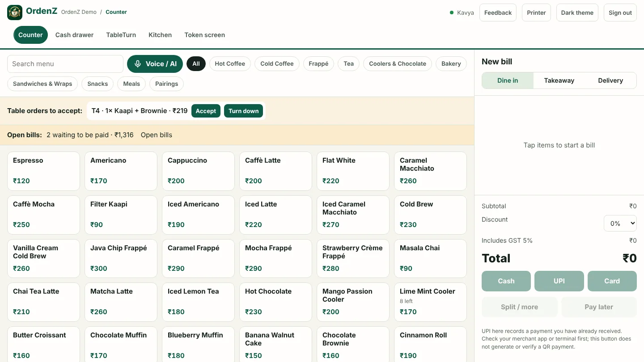Filter menu by Bakery
Screen dimensions: 644x362
point(451,64)
